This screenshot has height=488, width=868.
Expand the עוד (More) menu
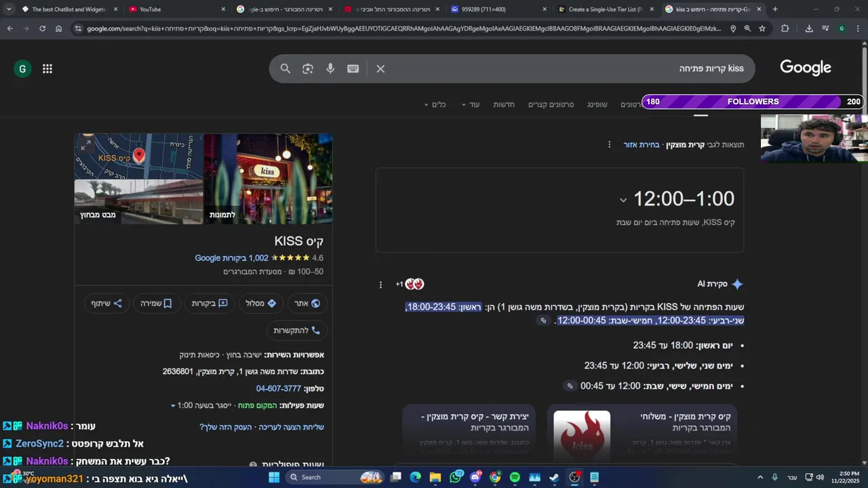[x=470, y=104]
